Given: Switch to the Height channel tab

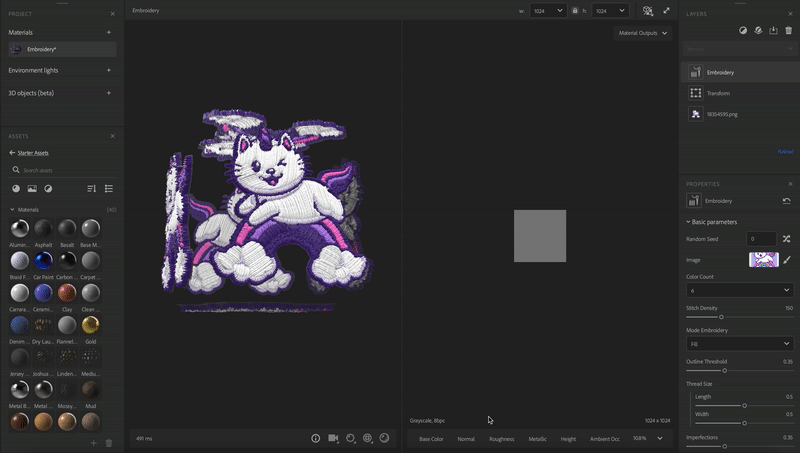Looking at the screenshot, I should click(568, 439).
